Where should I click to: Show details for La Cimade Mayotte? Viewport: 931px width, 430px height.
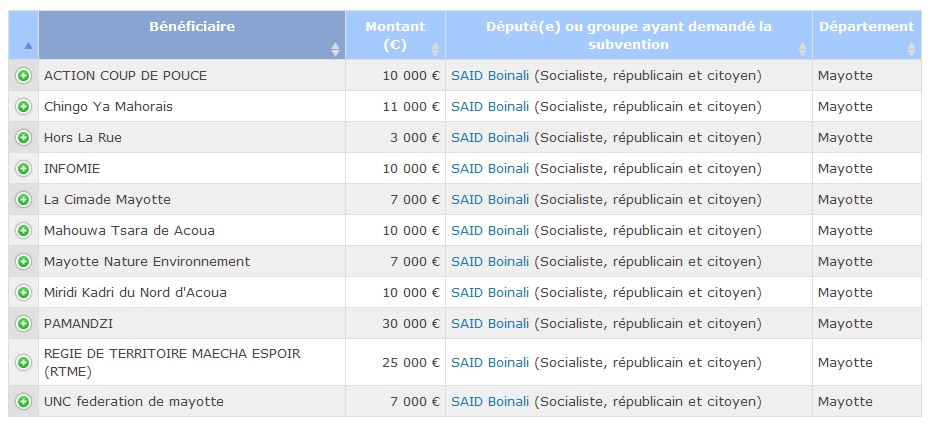(x=23, y=200)
